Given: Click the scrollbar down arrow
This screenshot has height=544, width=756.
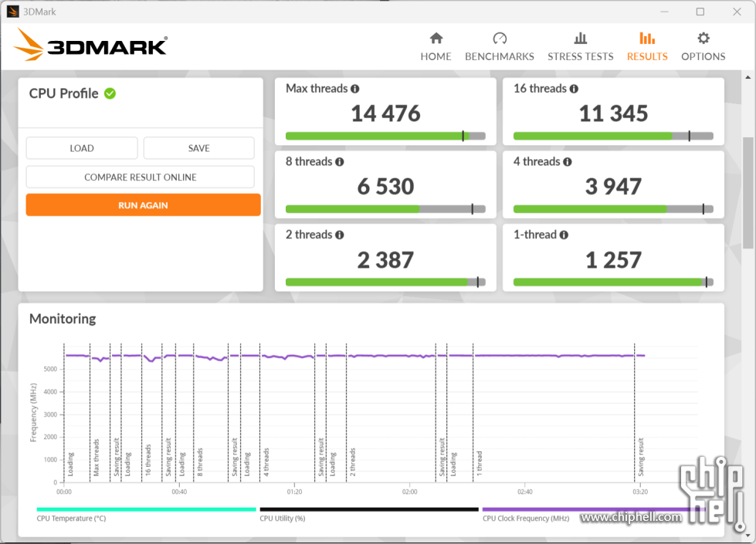Looking at the screenshot, I should [x=748, y=535].
